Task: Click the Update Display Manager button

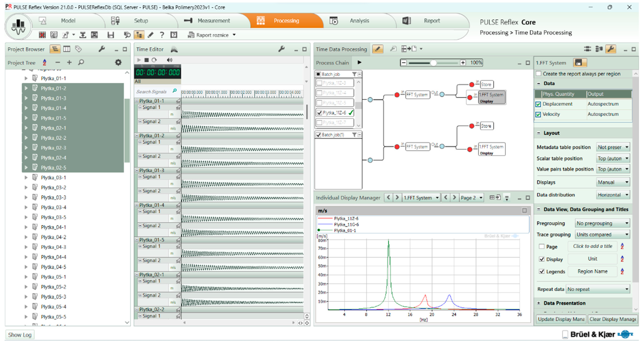Action: pos(561,319)
